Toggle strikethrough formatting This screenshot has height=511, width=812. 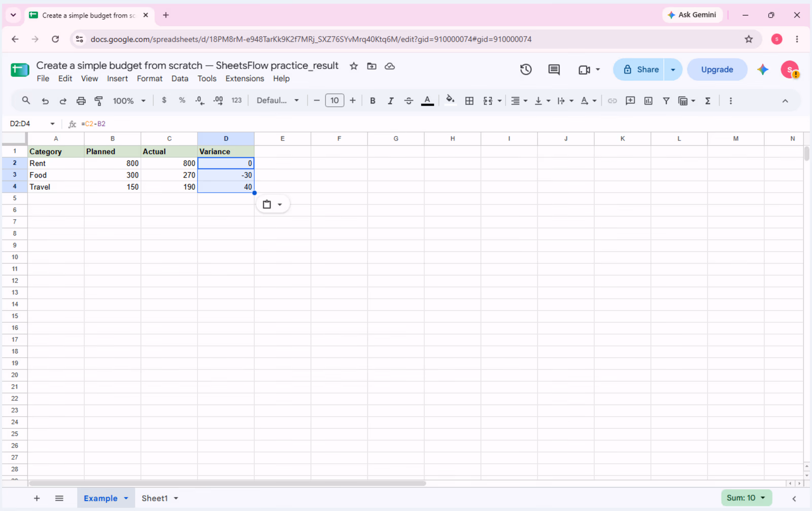point(409,101)
